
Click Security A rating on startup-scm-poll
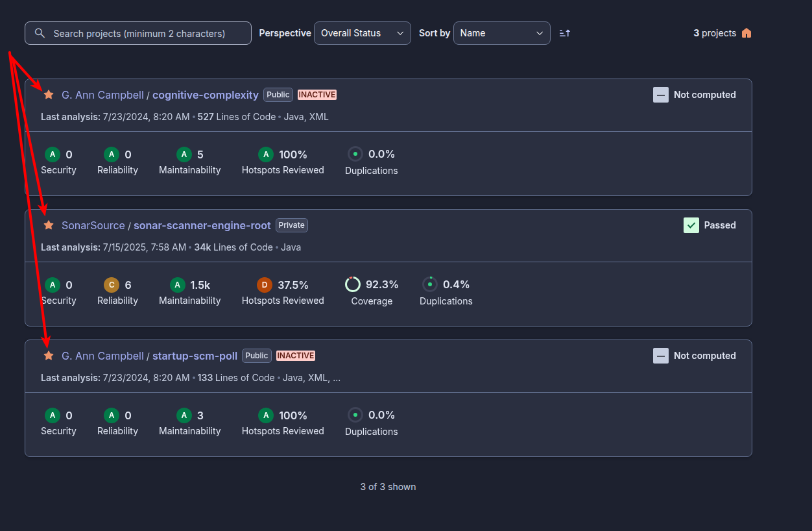(x=53, y=415)
